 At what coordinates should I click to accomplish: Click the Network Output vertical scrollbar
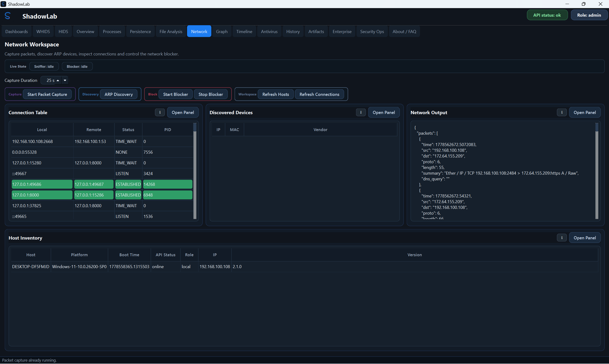(x=597, y=171)
